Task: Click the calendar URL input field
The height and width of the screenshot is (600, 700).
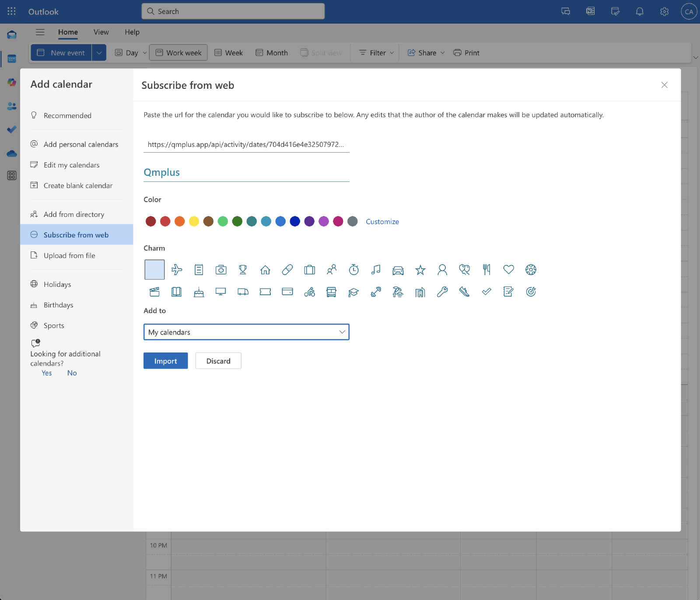Action: [x=246, y=145]
